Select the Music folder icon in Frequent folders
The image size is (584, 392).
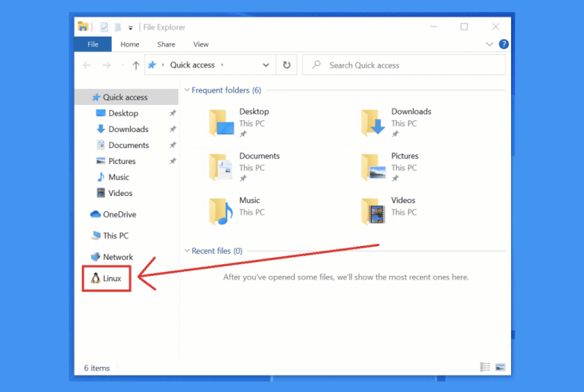[x=221, y=211]
